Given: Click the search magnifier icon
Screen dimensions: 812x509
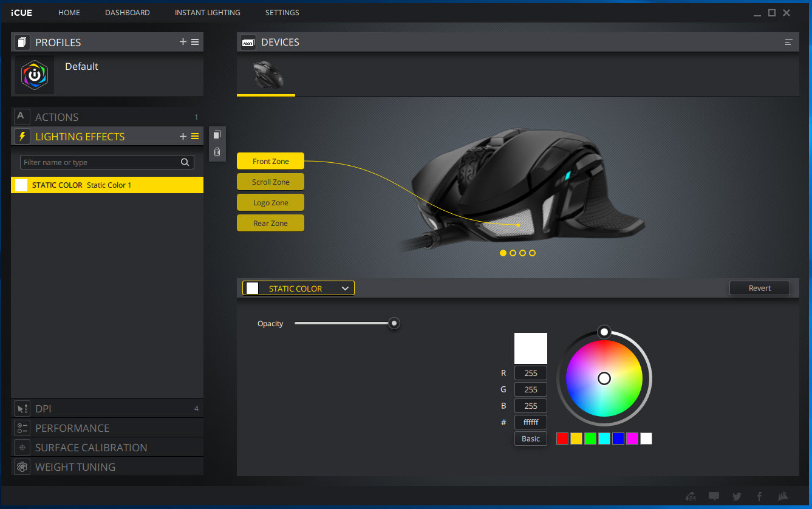Looking at the screenshot, I should point(185,162).
